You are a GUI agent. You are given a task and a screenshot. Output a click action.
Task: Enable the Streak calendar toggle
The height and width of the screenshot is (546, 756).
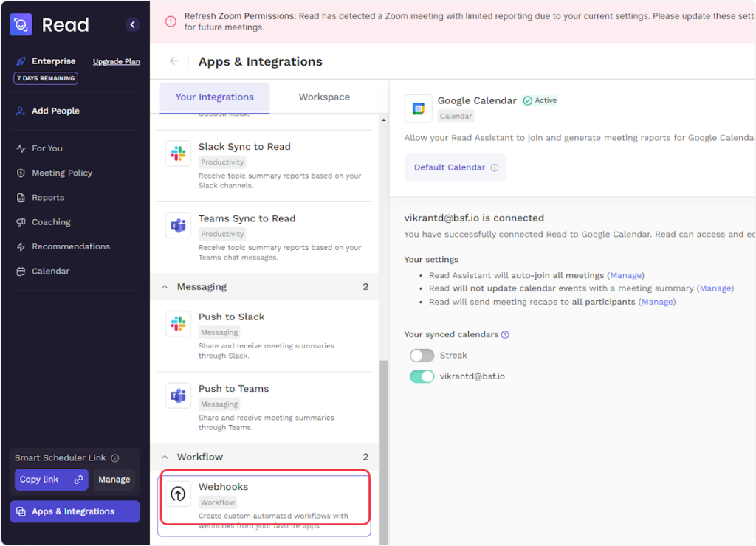422,356
